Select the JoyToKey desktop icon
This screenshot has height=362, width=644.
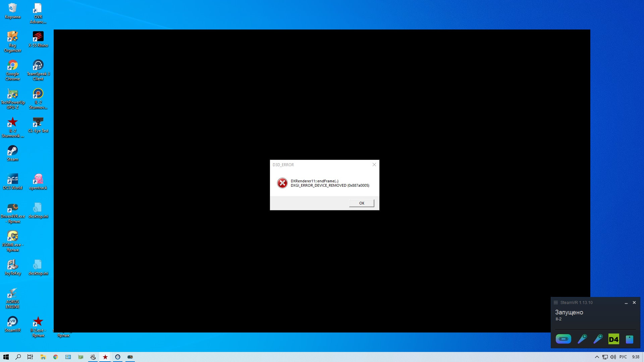[x=12, y=267]
